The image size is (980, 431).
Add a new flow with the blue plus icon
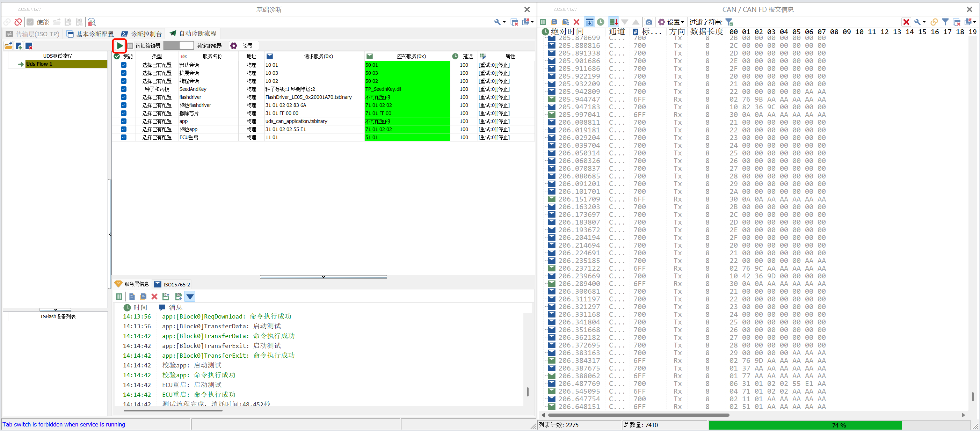(18, 46)
